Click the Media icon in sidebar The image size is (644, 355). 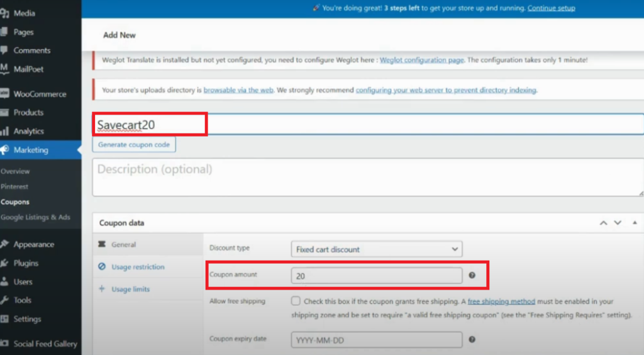(x=4, y=13)
